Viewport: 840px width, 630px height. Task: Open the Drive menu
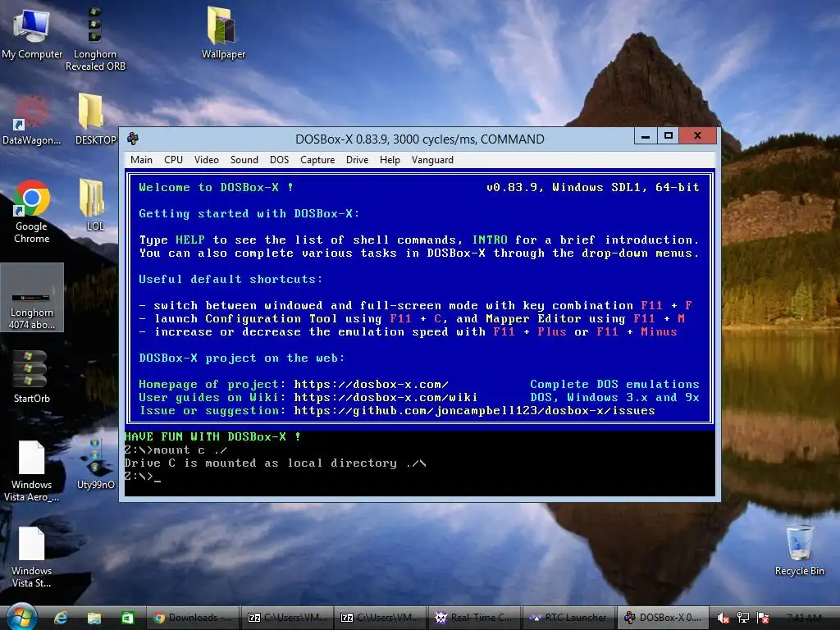point(357,160)
